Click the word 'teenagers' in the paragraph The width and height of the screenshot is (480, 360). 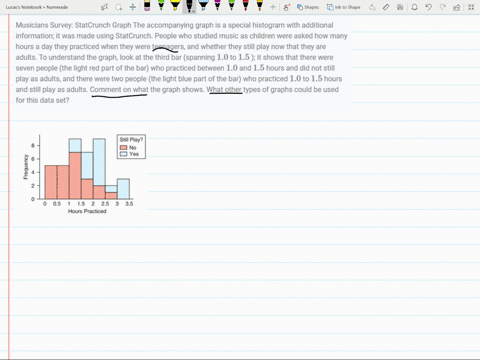pos(168,47)
